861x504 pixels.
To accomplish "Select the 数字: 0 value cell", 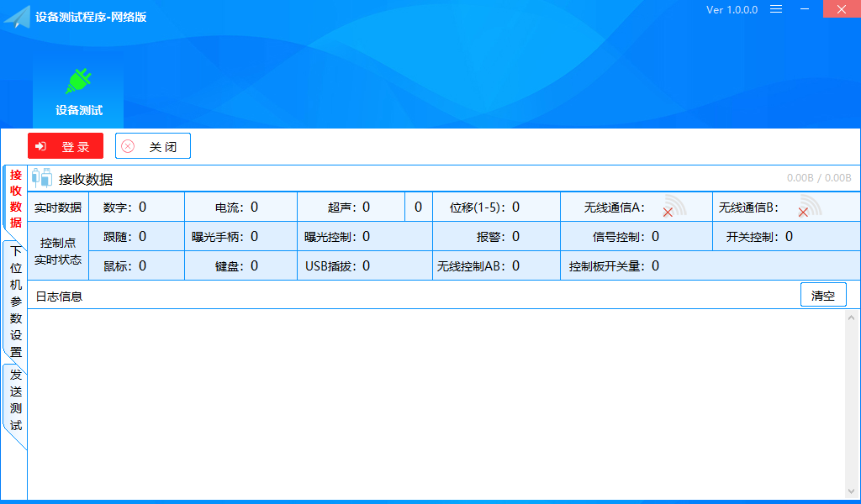I will (x=137, y=207).
